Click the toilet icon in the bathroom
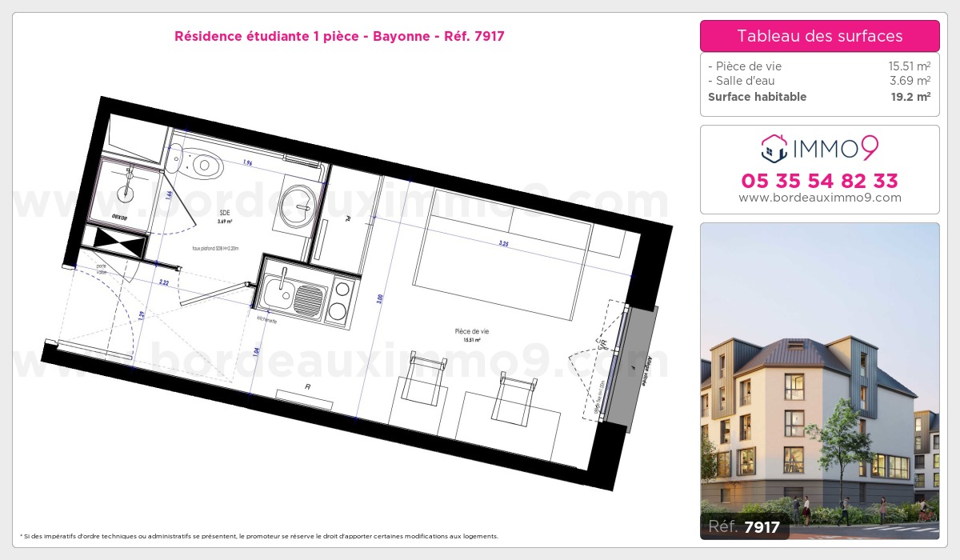 click(x=203, y=166)
